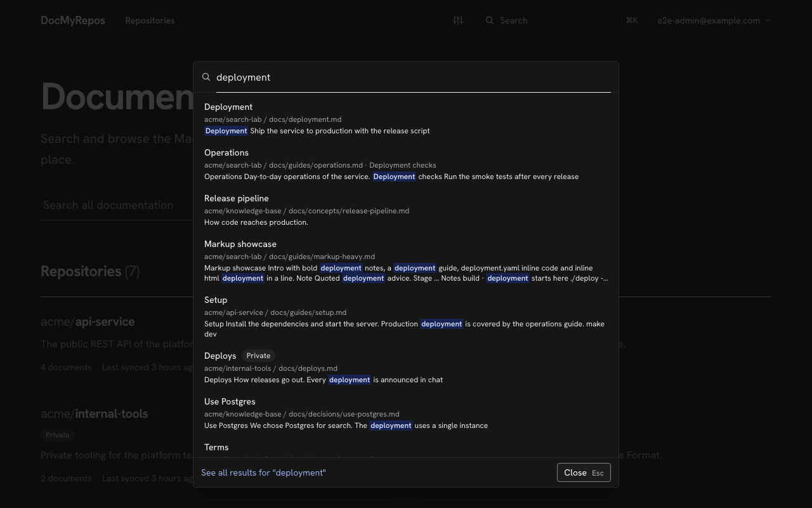This screenshot has height=508, width=812.
Task: Close the search dialog
Action: pos(584,472)
